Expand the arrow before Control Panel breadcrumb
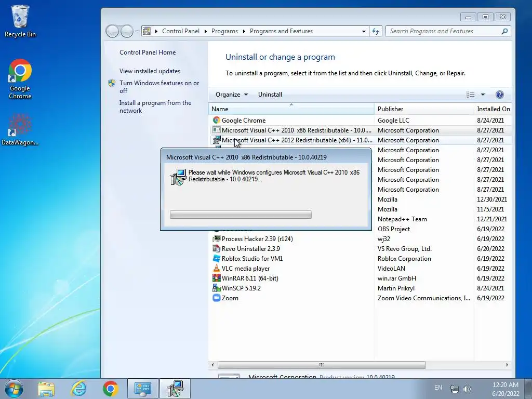The image size is (532, 399). (x=156, y=31)
